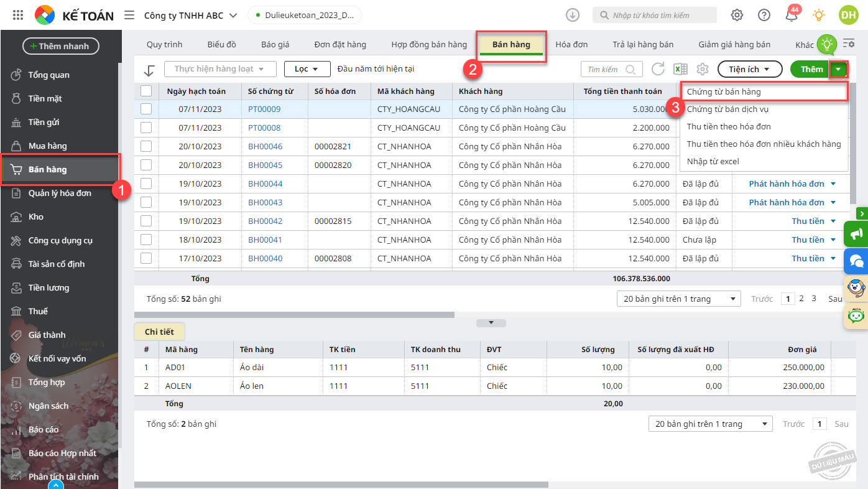The image size is (868, 489).
Task: Click the megaphone announcement side icon
Action: point(856,234)
